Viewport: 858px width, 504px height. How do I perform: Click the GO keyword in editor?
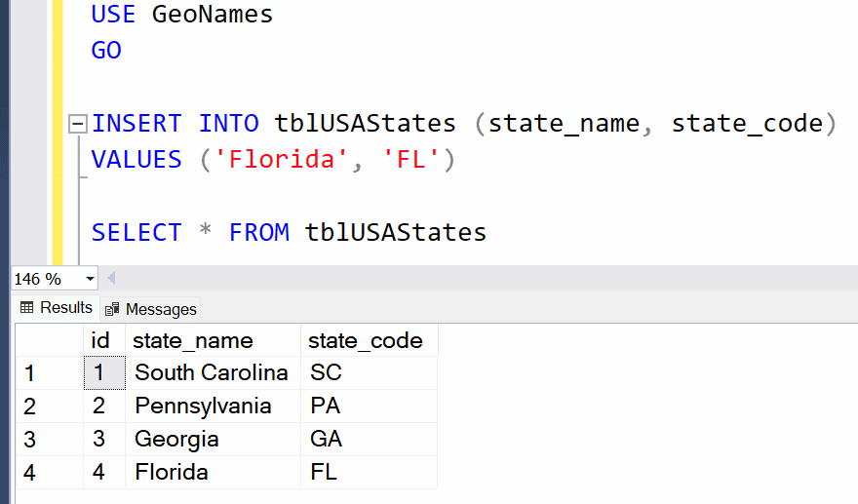coord(106,51)
